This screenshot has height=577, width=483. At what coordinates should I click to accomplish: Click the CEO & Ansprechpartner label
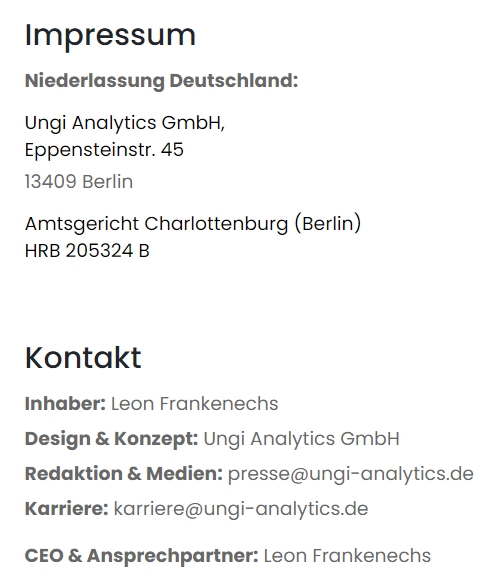tap(142, 556)
